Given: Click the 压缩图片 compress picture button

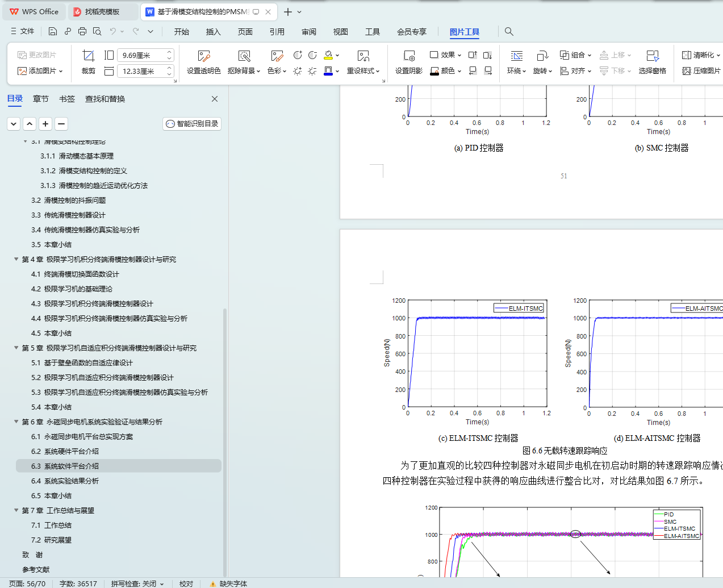Looking at the screenshot, I should [x=701, y=71].
